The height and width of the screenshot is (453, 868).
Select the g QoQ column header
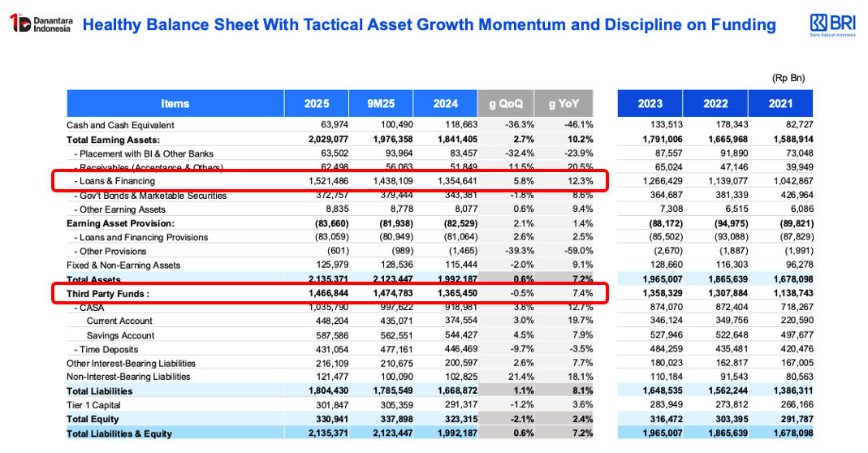[506, 103]
